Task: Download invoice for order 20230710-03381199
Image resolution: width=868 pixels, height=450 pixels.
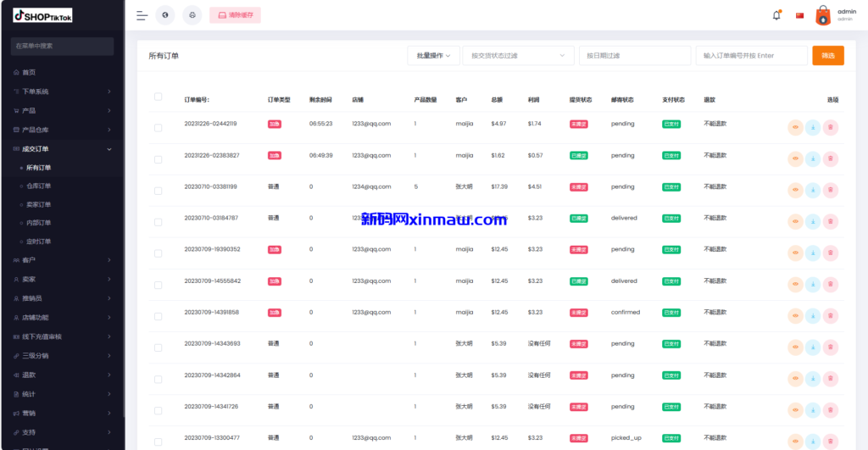Action: (813, 190)
